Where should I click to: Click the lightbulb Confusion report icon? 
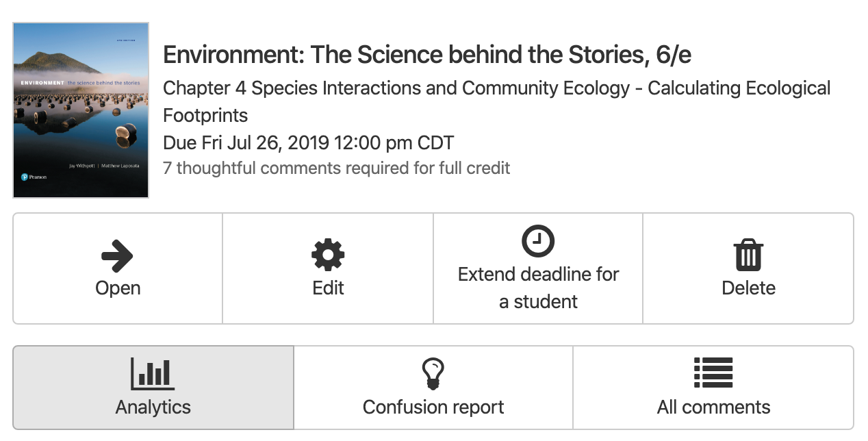[x=433, y=373]
